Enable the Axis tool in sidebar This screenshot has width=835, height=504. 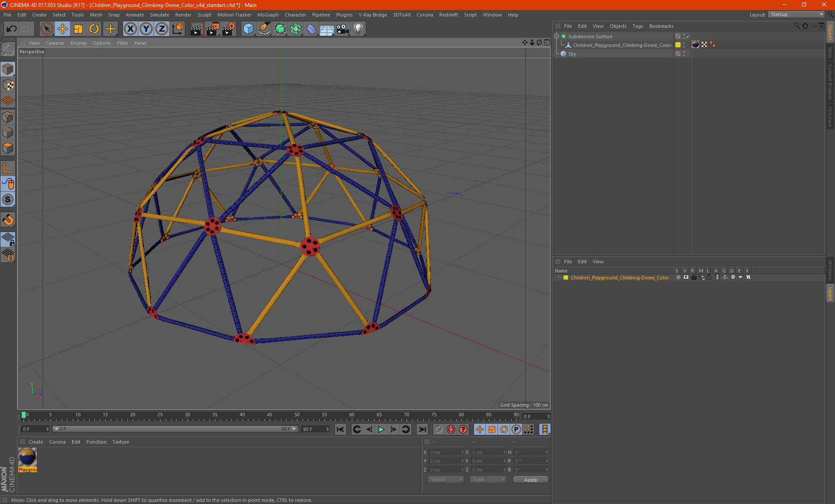click(x=8, y=168)
